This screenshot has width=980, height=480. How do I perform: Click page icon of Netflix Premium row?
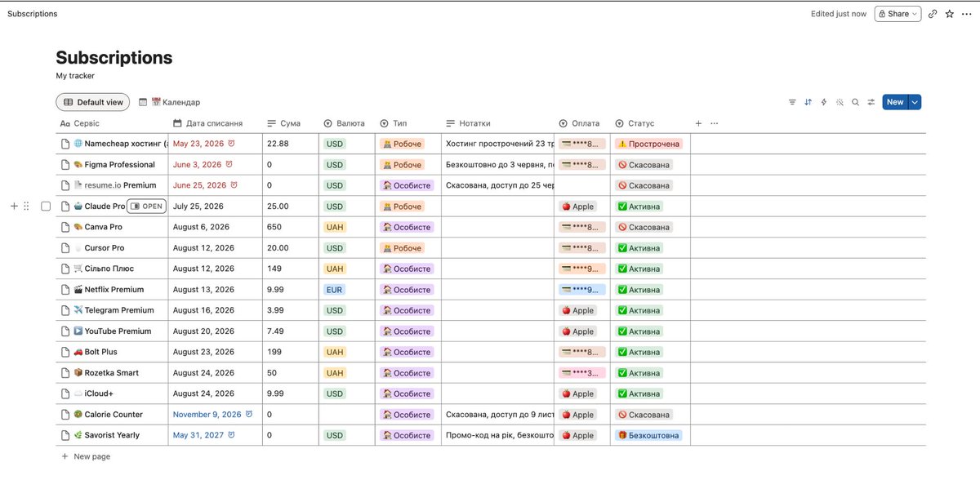point(66,290)
